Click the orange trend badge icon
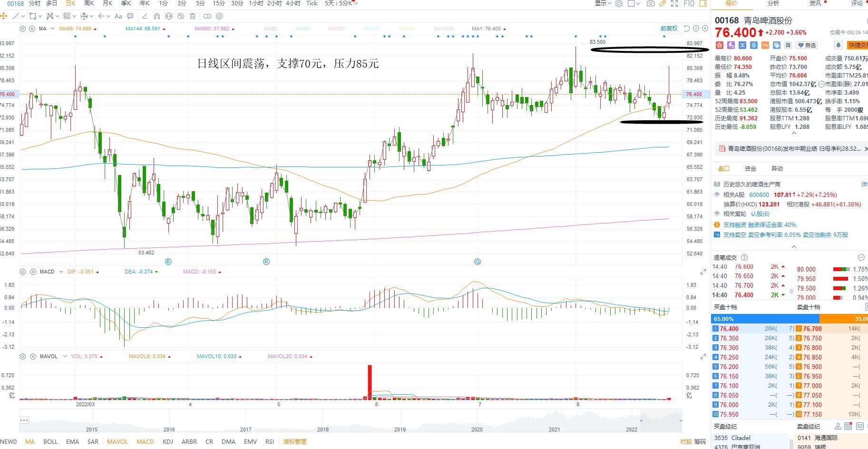The height and width of the screenshot is (449, 868). [765, 45]
